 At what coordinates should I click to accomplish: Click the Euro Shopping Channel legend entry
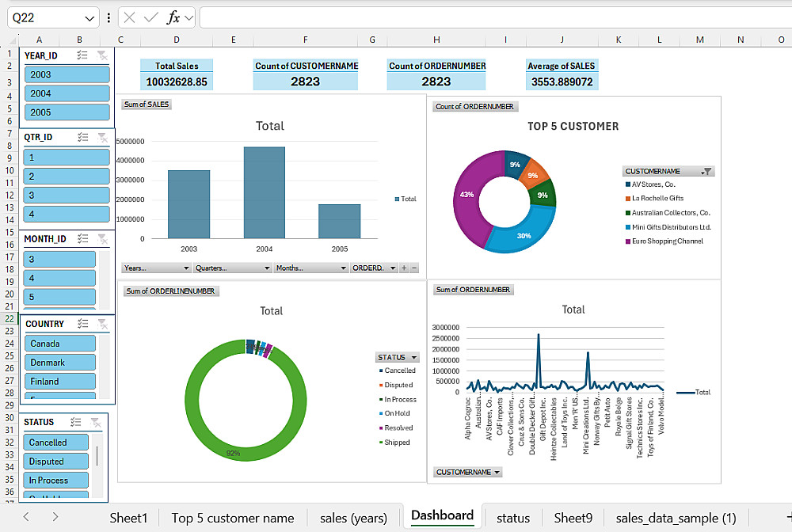tap(664, 241)
